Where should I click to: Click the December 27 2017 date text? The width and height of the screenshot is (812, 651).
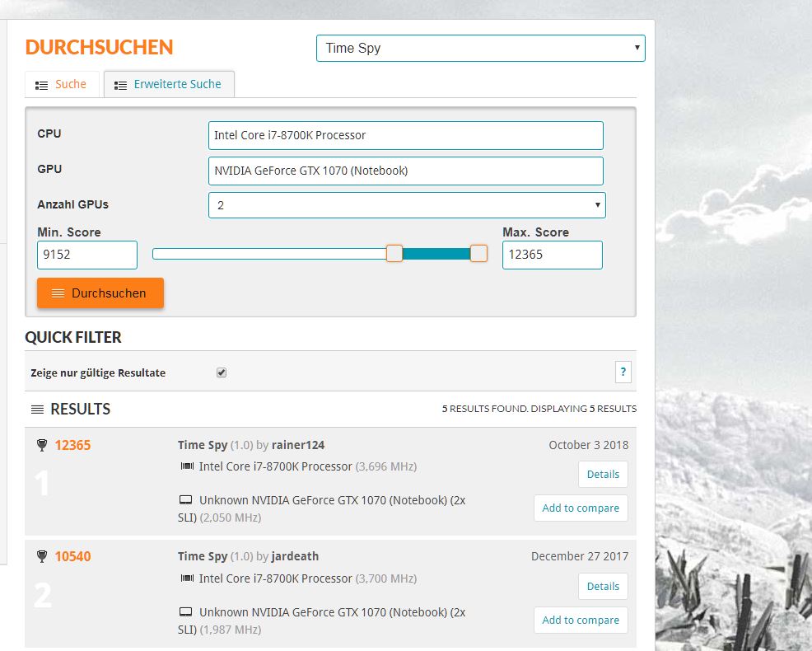point(580,557)
